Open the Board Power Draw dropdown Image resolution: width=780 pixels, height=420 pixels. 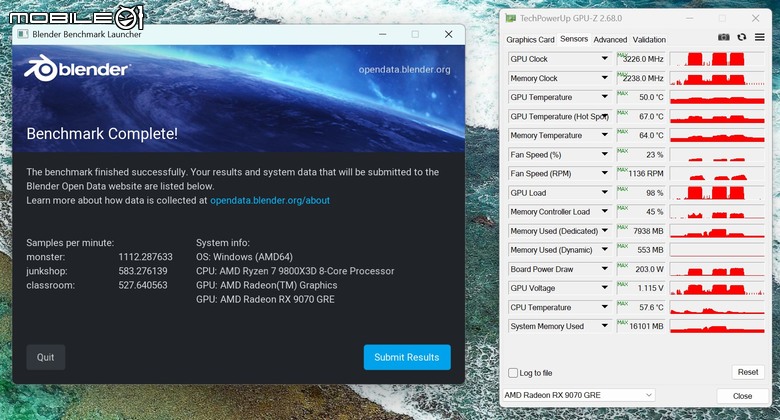point(604,269)
